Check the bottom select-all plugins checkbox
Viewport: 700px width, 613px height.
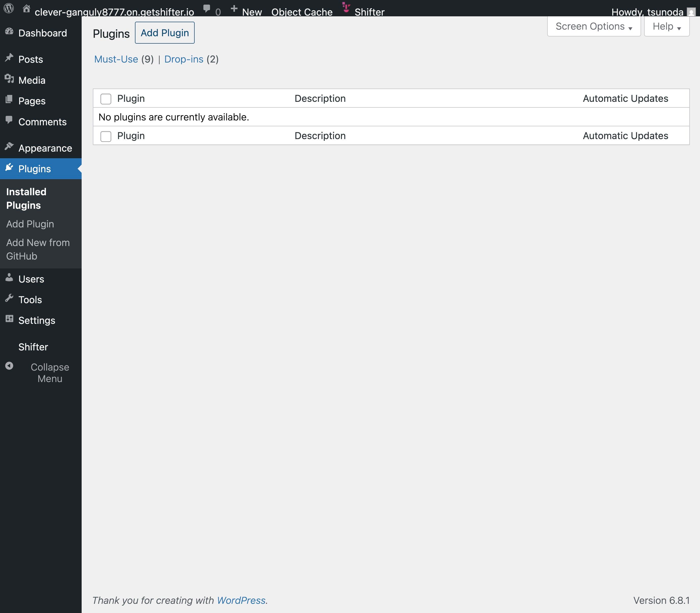(x=106, y=136)
